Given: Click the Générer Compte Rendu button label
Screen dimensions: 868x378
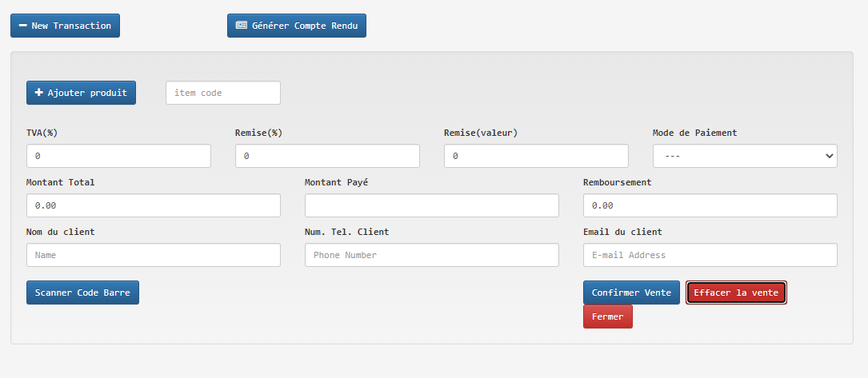Looking at the screenshot, I should pos(305,26).
